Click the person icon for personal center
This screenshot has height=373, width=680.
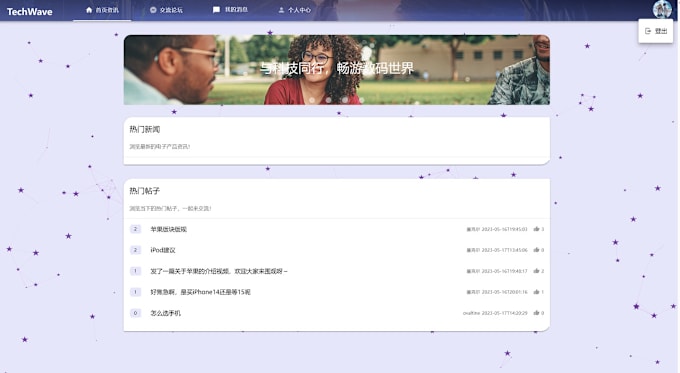pos(281,10)
